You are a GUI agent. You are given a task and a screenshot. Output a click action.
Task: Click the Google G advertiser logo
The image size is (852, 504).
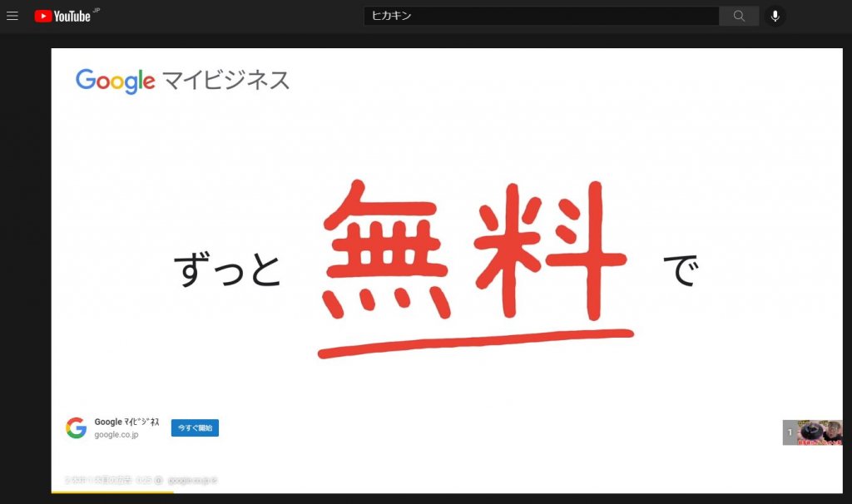(76, 428)
